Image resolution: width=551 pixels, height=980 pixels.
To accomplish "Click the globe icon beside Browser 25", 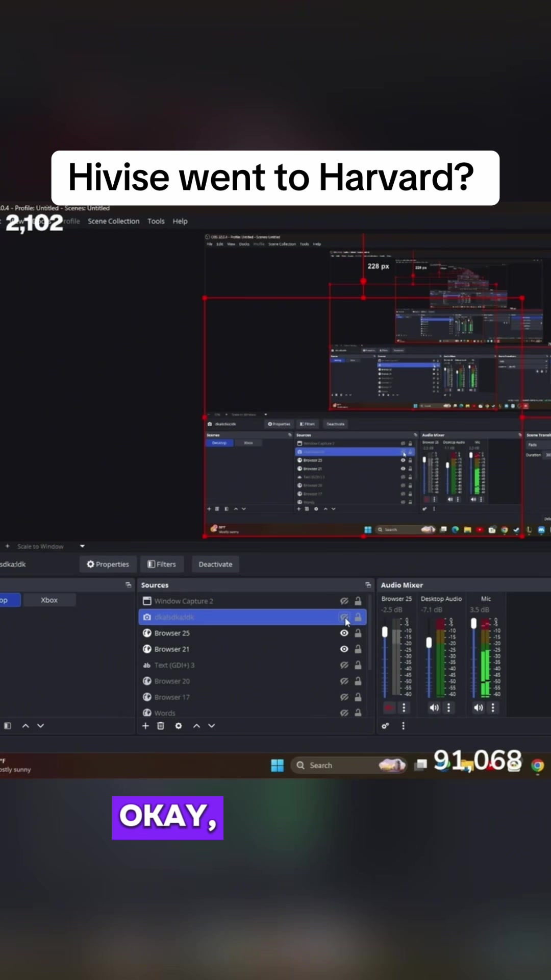I will 147,633.
